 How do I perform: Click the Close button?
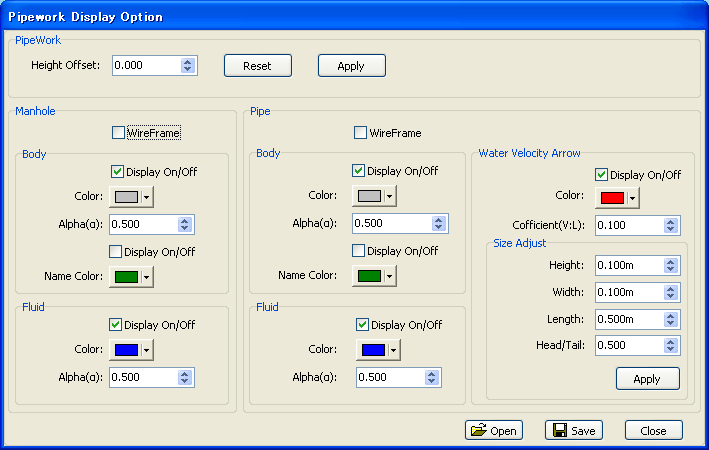point(653,430)
